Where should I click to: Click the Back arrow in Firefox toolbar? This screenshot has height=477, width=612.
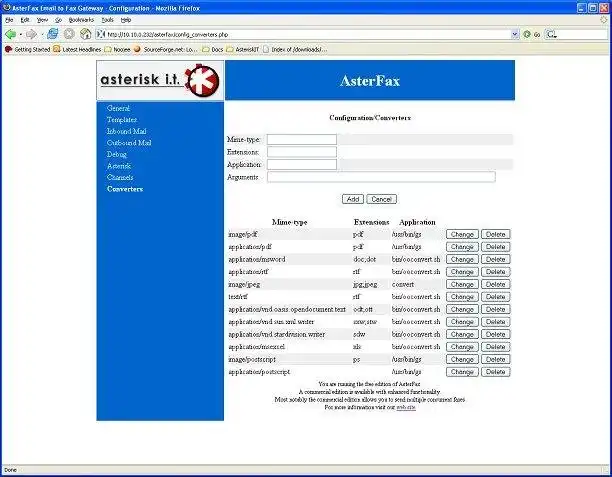11,34
